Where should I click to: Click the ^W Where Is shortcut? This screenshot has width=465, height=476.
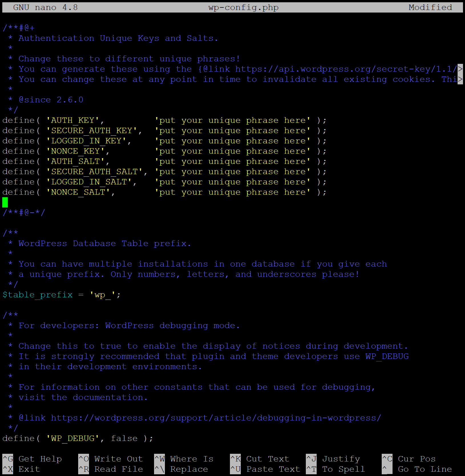184,459
